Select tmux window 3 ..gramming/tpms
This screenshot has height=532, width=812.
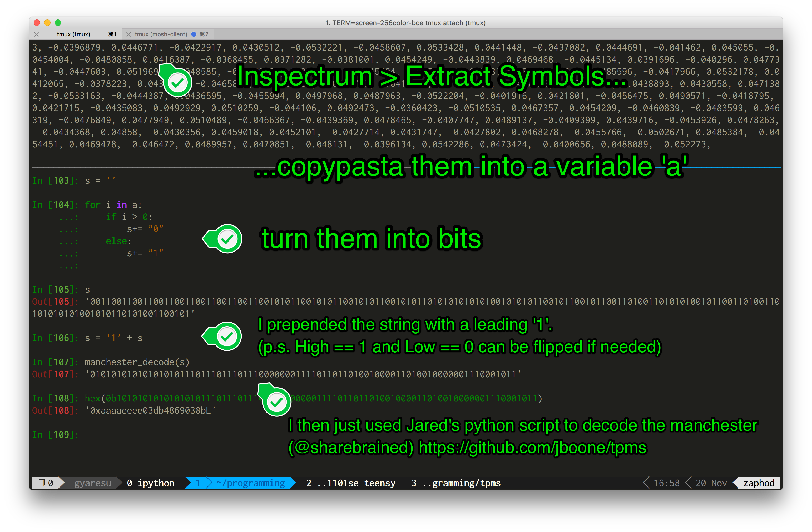[456, 483]
